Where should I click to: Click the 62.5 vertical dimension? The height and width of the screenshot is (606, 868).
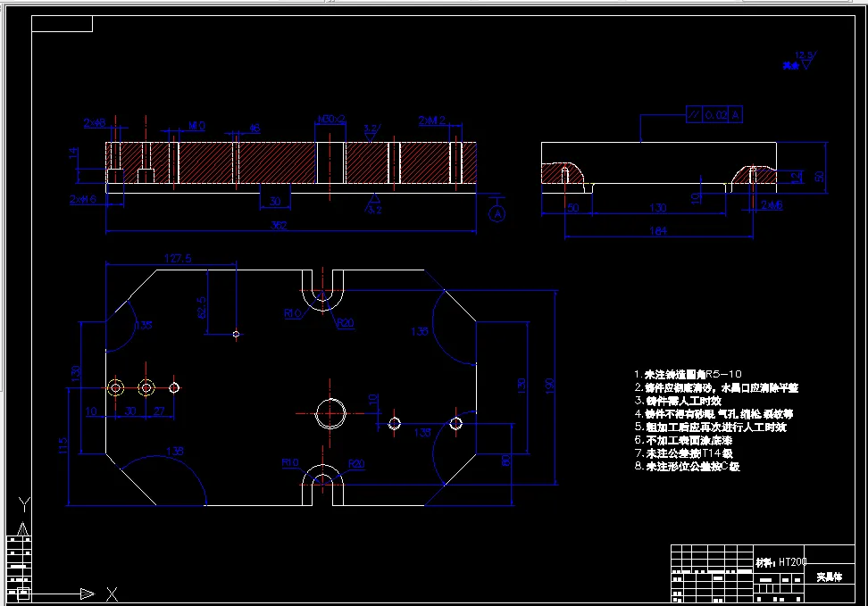[201, 308]
